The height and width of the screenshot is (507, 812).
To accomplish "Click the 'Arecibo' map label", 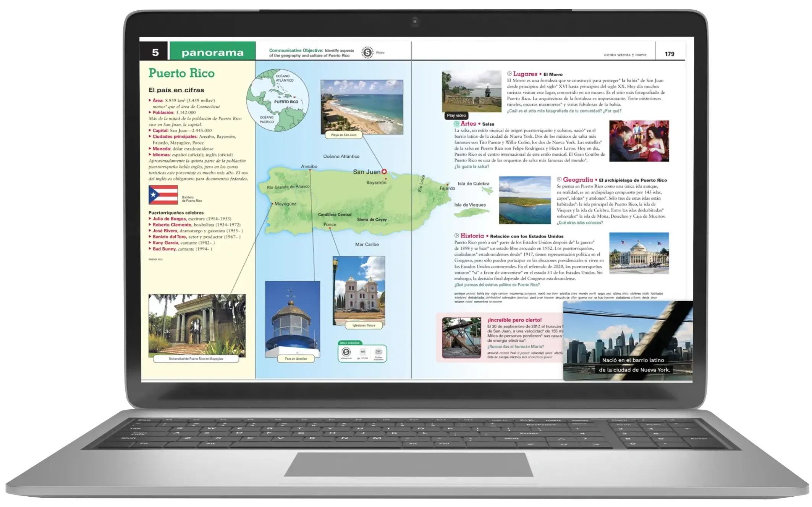I will coord(309,166).
